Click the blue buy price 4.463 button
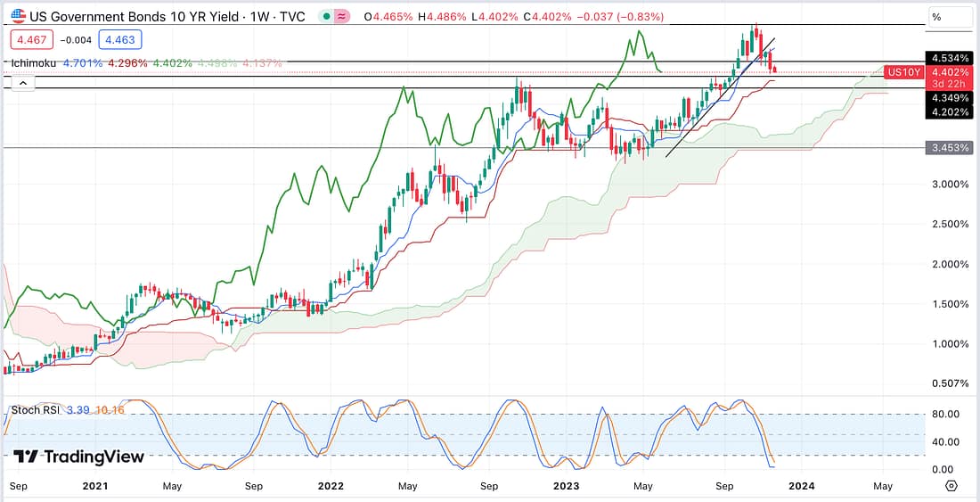Image resolution: width=980 pixels, height=502 pixels. [118, 39]
